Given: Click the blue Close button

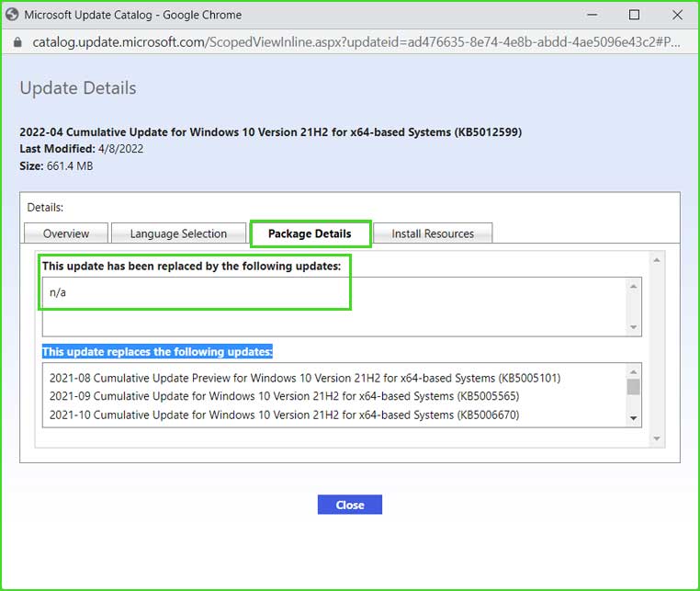Looking at the screenshot, I should pyautogui.click(x=350, y=505).
